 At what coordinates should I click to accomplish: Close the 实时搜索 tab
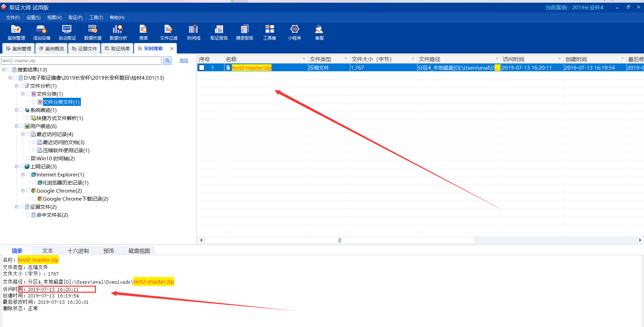coord(172,48)
